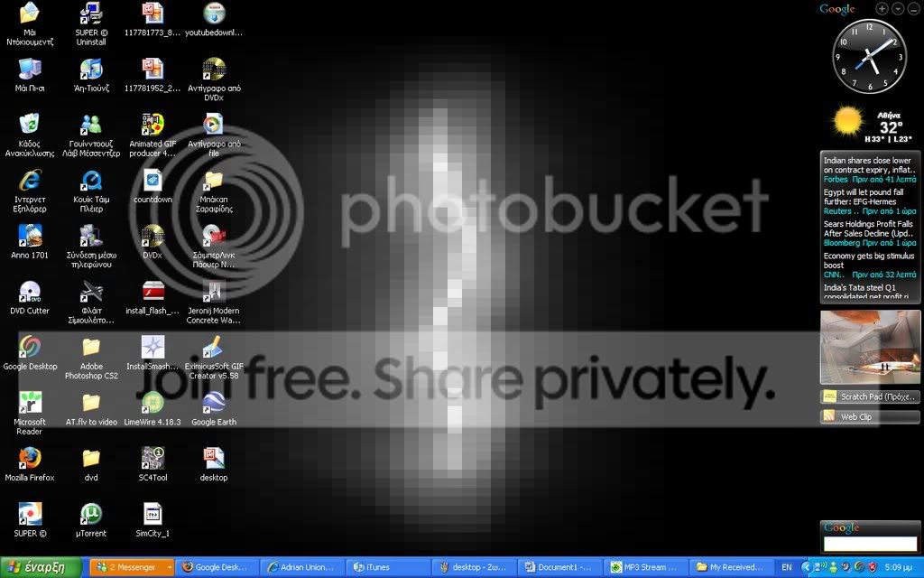Open the έναρξη Start button

[40, 567]
